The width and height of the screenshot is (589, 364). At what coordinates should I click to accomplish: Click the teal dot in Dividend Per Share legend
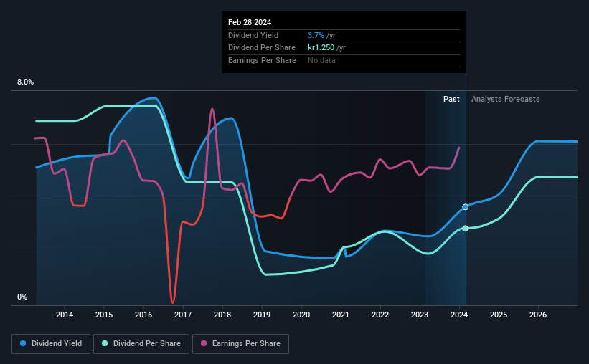(105, 343)
